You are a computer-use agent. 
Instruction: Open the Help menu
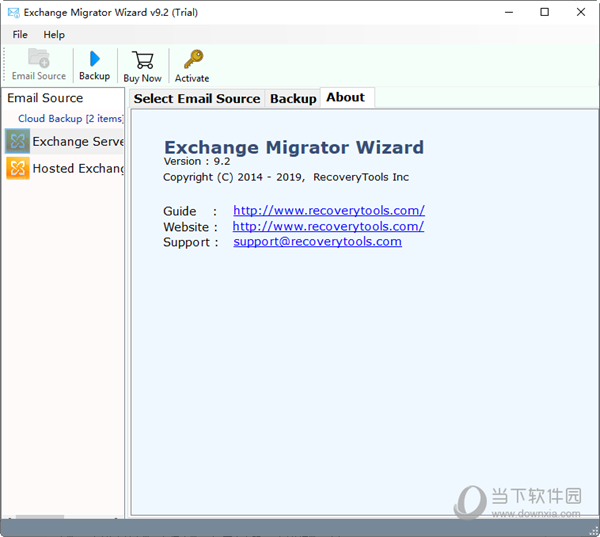[x=54, y=35]
